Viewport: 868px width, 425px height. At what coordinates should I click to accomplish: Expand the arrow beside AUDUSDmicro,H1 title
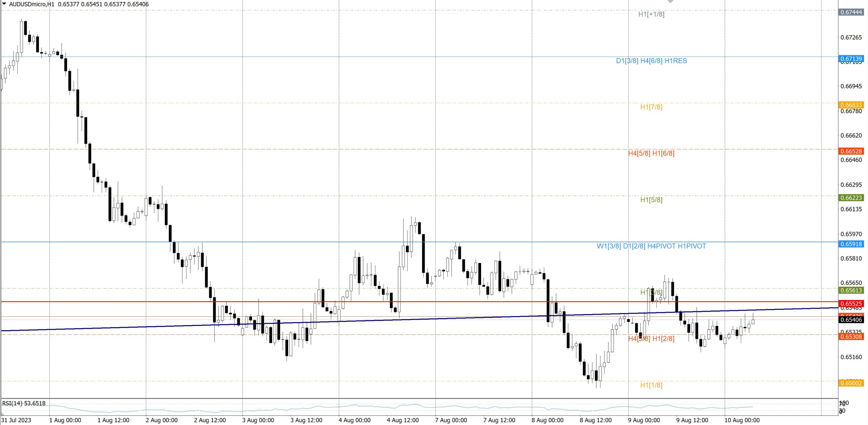[x=4, y=4]
